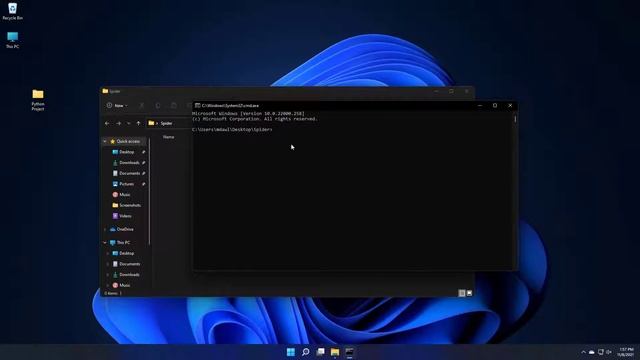640x360 pixels.
Task: Open recent locations dropdown in Explorer
Action: point(129,123)
